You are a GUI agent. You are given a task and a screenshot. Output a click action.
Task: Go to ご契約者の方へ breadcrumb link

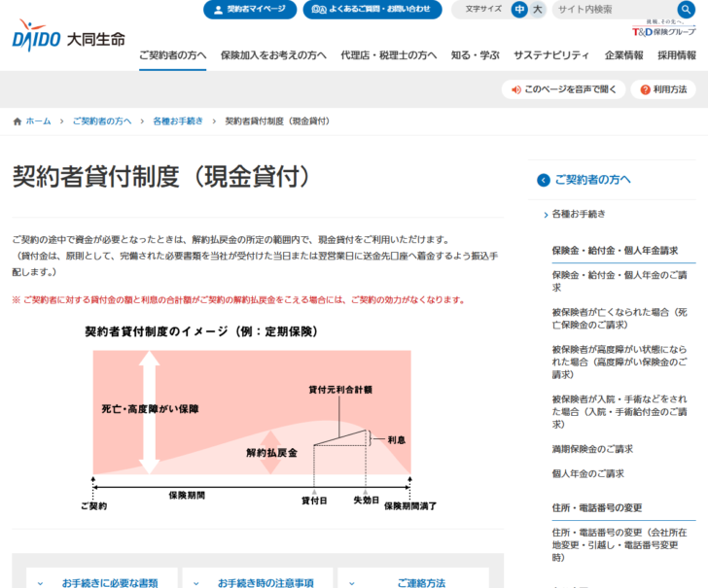click(x=102, y=121)
